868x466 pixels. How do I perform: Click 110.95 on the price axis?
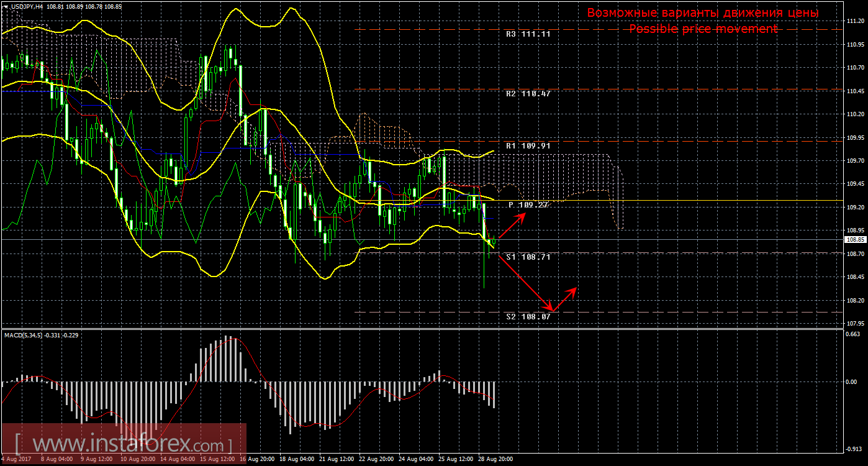855,45
